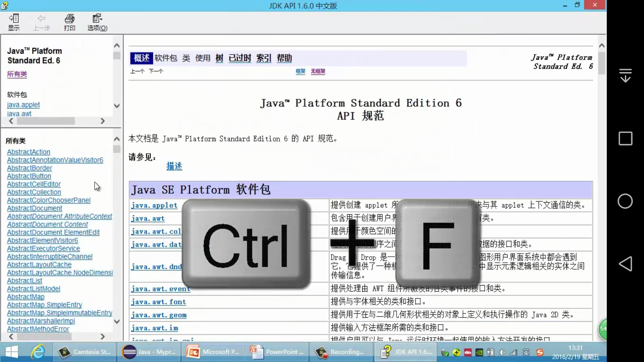Click the 无框架 (No Frames) link
This screenshot has height=362, width=644.
coord(318,71)
